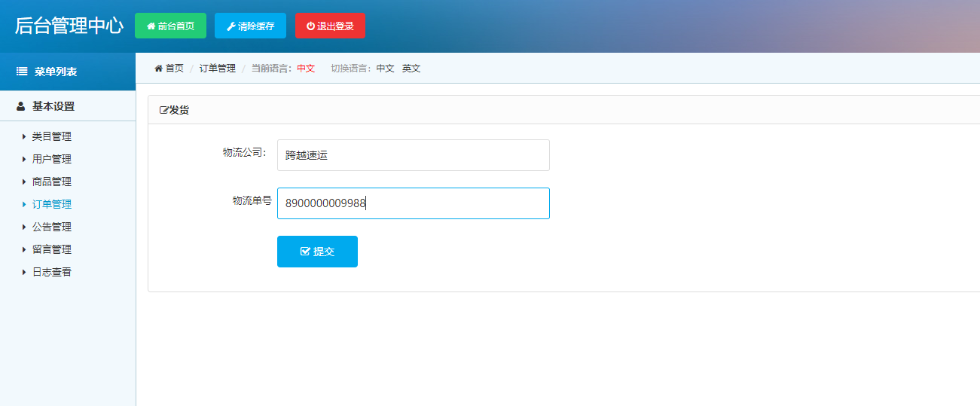This screenshot has width=980, height=406.
Task: Click the power icon on 退出登录 button
Action: (310, 26)
